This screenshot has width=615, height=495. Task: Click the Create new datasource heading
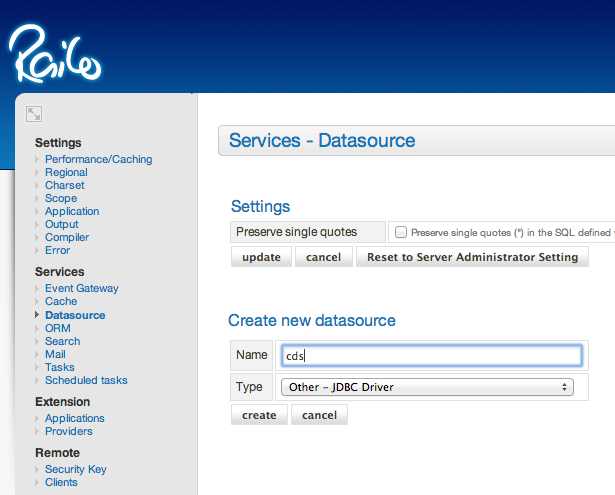coord(312,320)
